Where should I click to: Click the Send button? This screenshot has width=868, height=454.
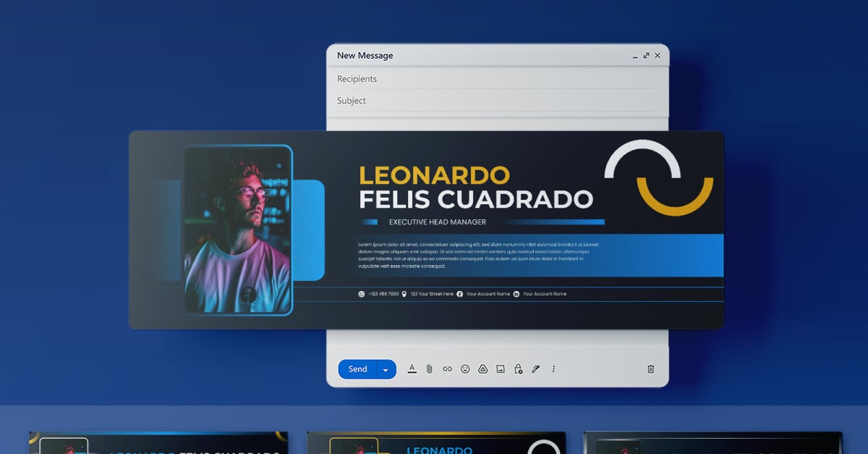(357, 369)
